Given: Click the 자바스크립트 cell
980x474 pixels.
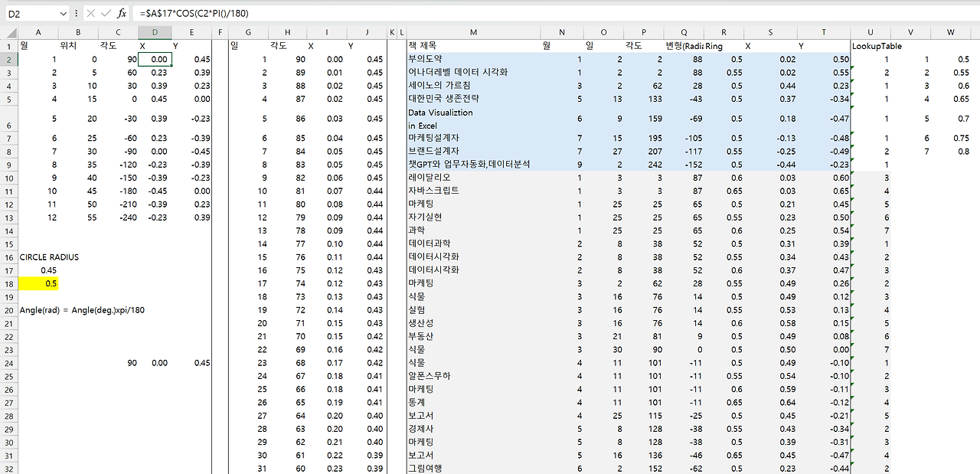Looking at the screenshot, I should [473, 191].
